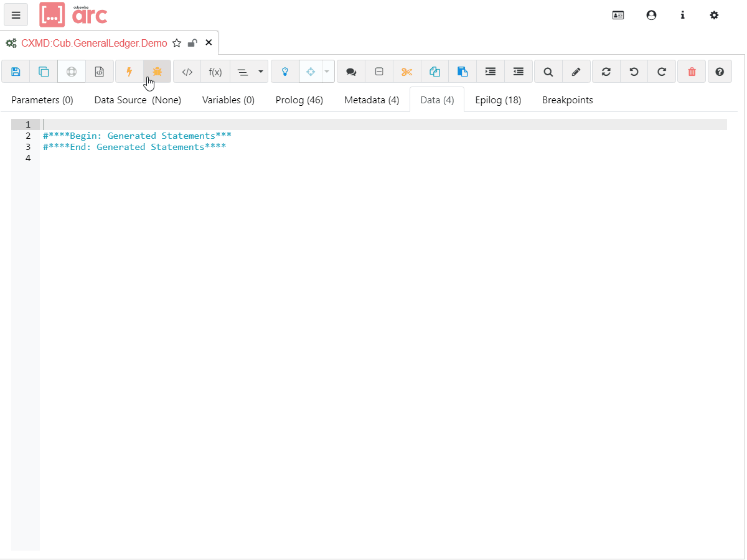This screenshot has width=747, height=560.
Task: Cut selection with the scissors icon
Action: [407, 72]
